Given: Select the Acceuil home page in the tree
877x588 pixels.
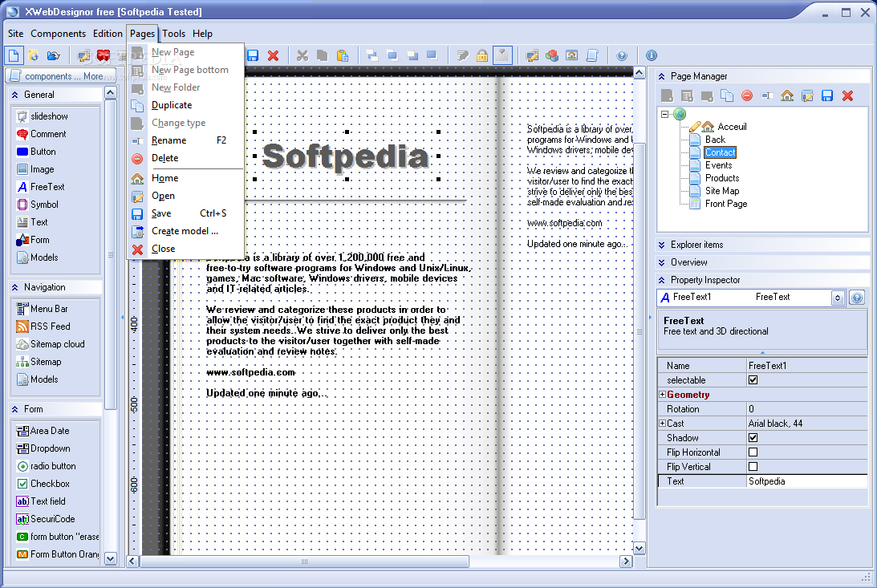Looking at the screenshot, I should 732,127.
